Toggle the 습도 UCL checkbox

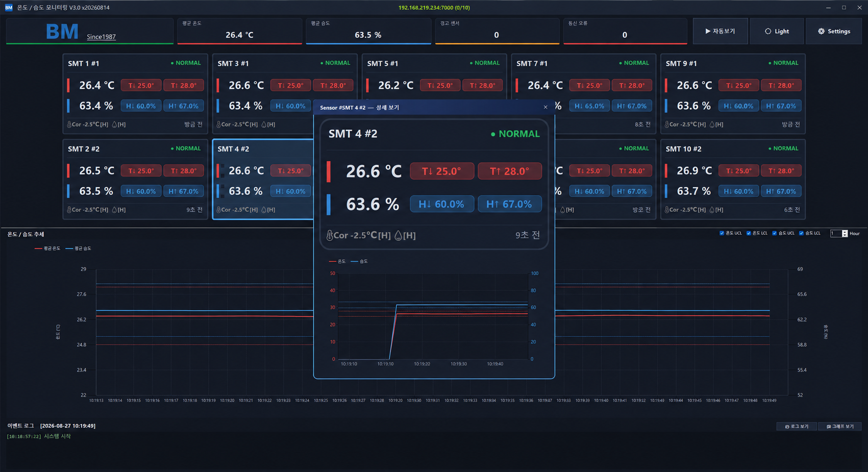774,233
